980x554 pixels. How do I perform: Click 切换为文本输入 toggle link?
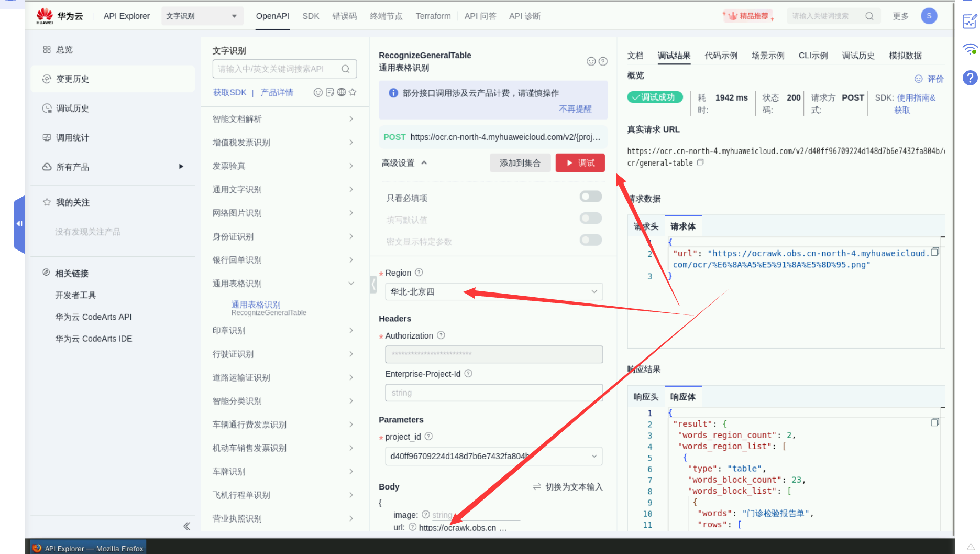pyautogui.click(x=568, y=487)
